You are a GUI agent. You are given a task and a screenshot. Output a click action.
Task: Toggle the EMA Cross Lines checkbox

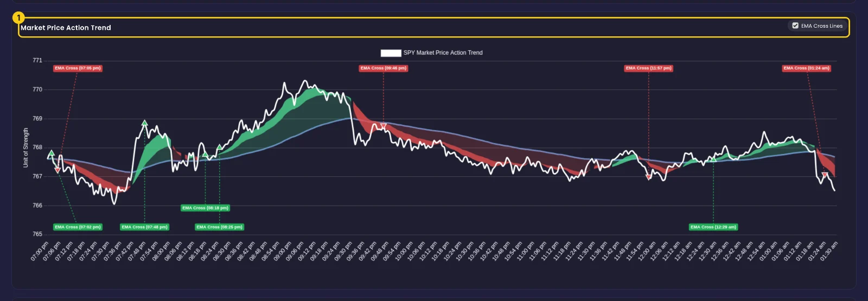click(795, 25)
